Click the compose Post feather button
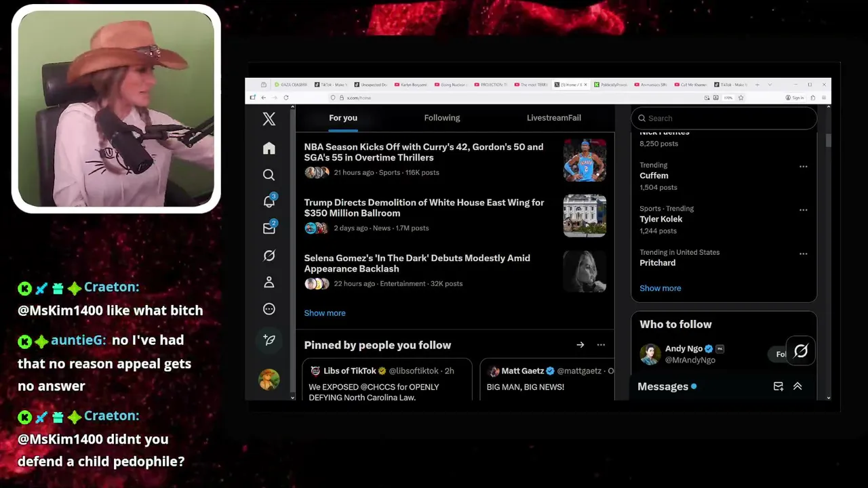868x488 pixels. tap(269, 340)
